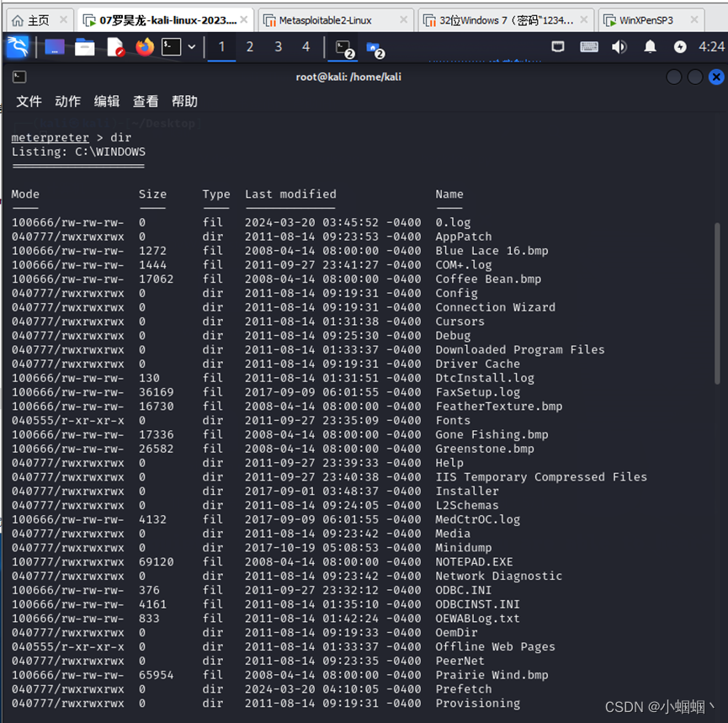The height and width of the screenshot is (723, 728).
Task: Switch to workspace 4
Action: click(306, 47)
